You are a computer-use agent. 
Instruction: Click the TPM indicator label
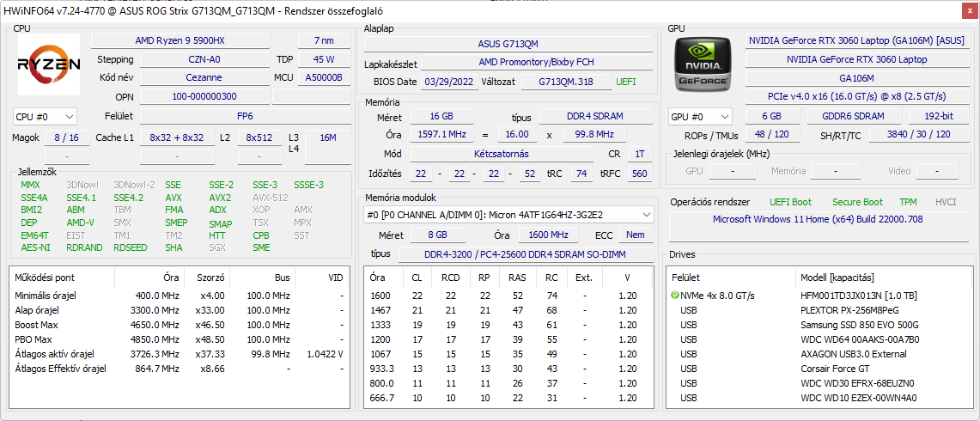(x=908, y=202)
